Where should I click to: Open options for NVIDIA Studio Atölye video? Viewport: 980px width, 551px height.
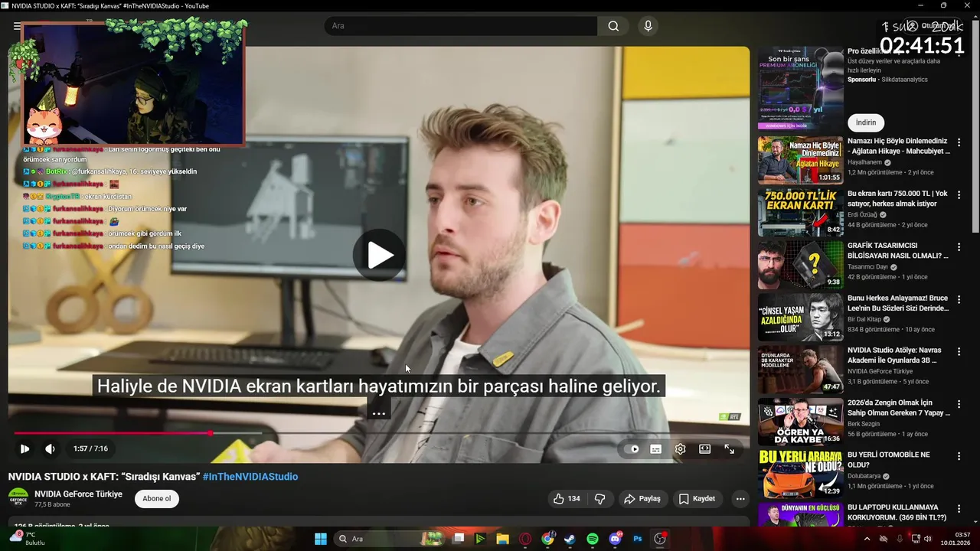coord(959,351)
